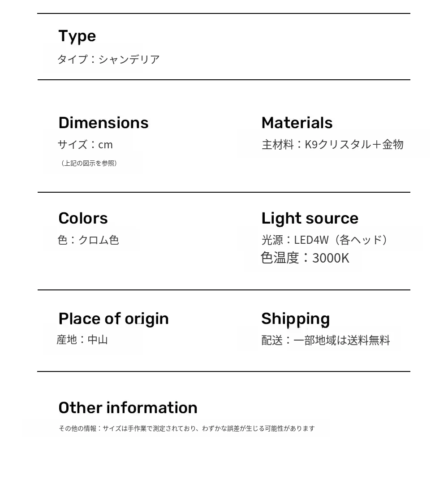Screen dimensions: 448x492
Task: Select the 色：クロム色 text
Action: pos(88,240)
